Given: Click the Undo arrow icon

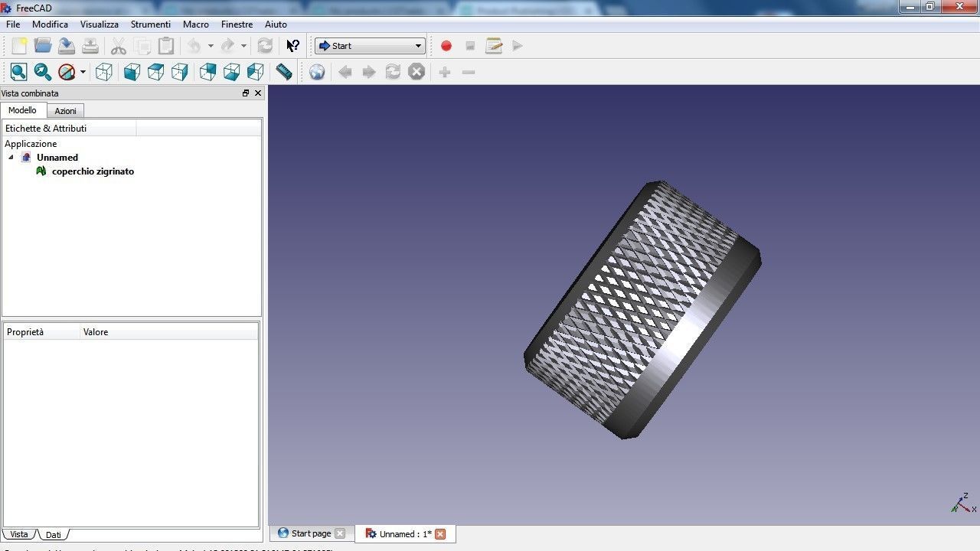Looking at the screenshot, I should pyautogui.click(x=194, y=46).
